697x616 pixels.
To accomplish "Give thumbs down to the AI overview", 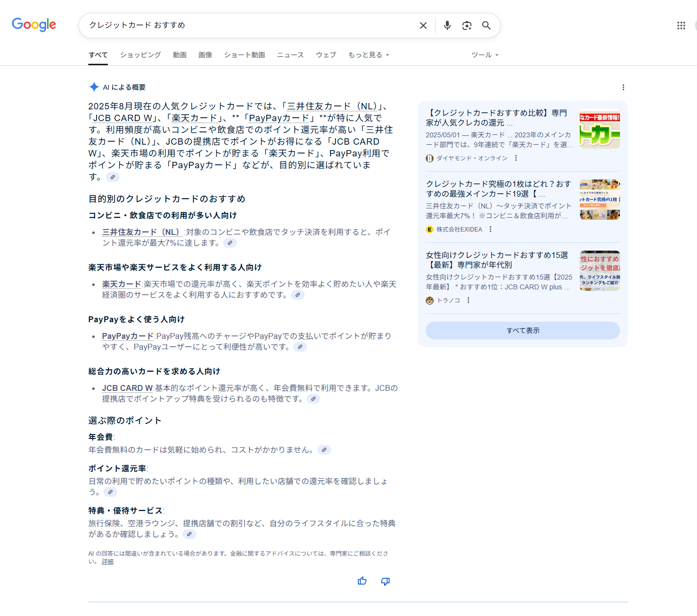I will [386, 581].
